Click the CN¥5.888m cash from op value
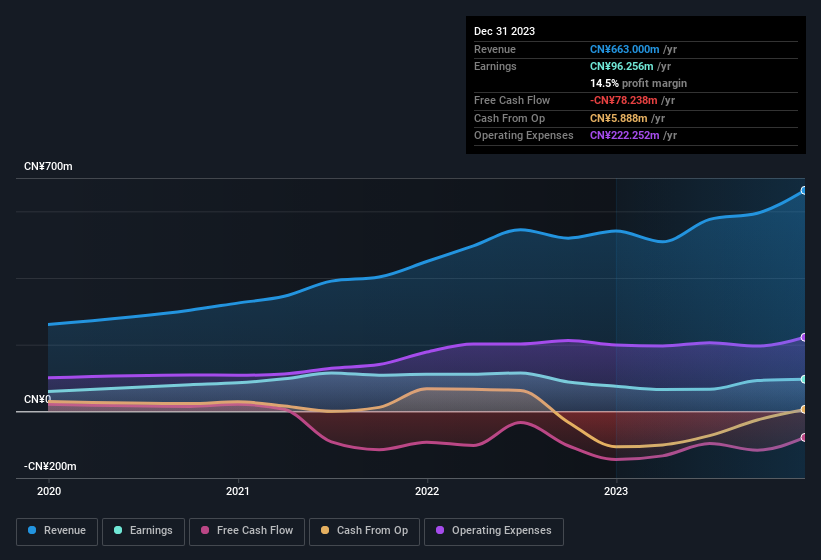821x560 pixels. 618,118
